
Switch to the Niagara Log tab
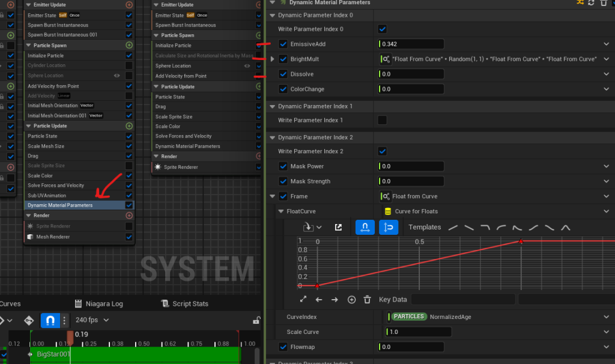[x=99, y=303]
